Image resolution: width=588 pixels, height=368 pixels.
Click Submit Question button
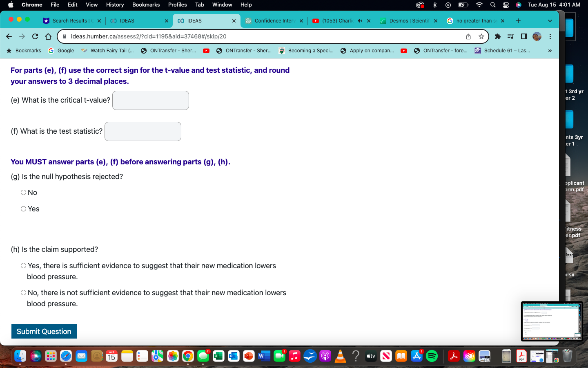click(x=44, y=332)
